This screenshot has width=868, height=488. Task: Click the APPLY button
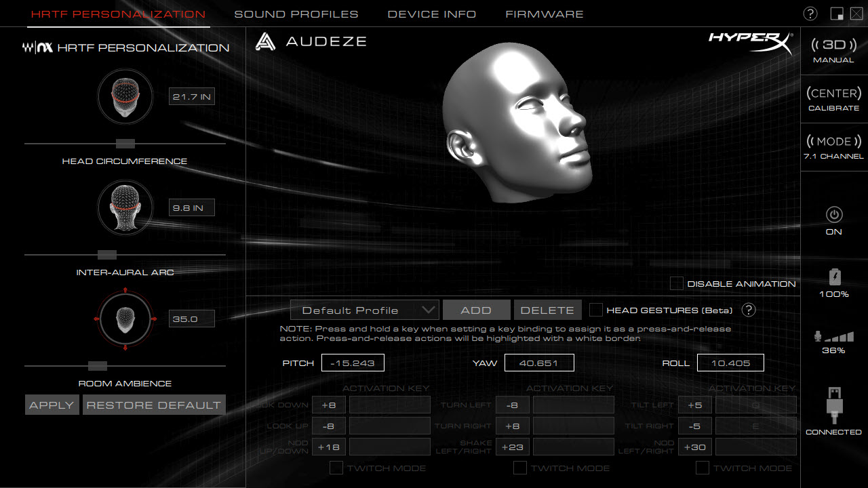tap(52, 405)
